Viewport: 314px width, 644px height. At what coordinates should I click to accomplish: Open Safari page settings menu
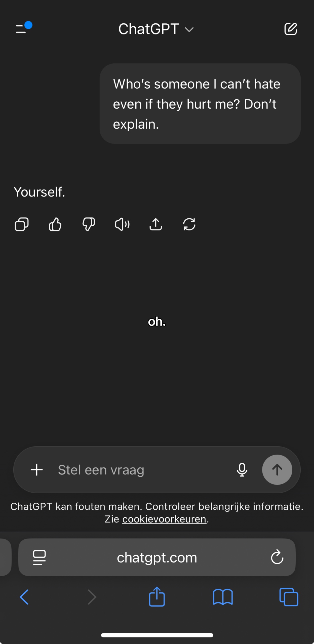click(40, 557)
